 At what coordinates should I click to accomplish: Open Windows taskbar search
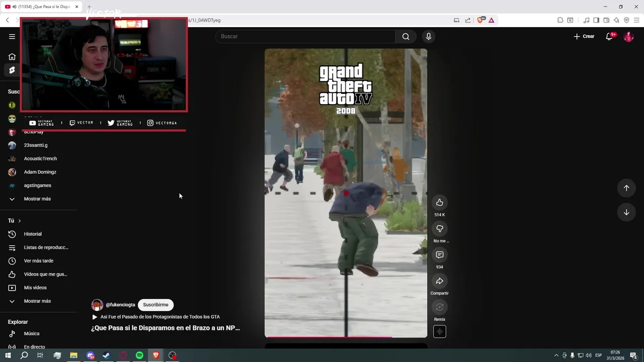click(x=24, y=355)
